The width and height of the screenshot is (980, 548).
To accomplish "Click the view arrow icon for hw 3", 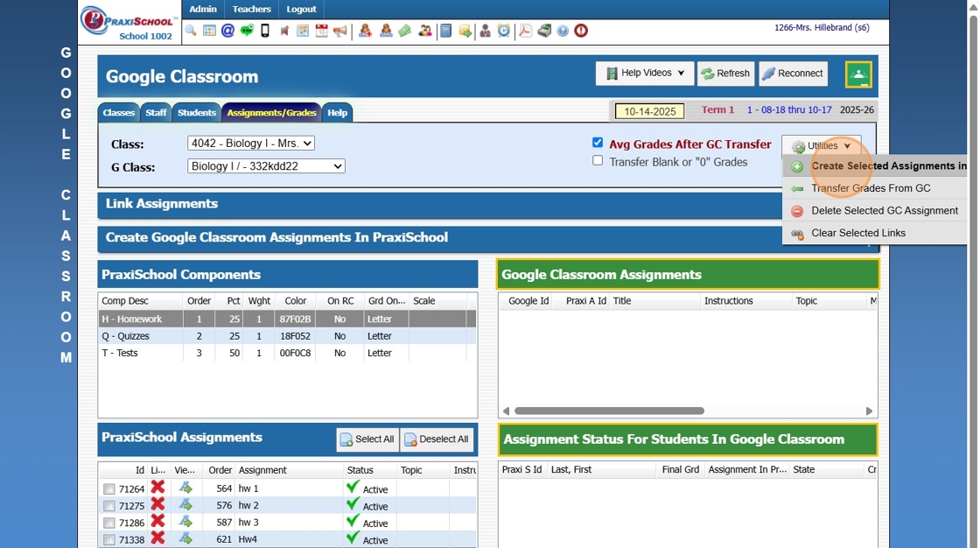I will pyautogui.click(x=185, y=521).
